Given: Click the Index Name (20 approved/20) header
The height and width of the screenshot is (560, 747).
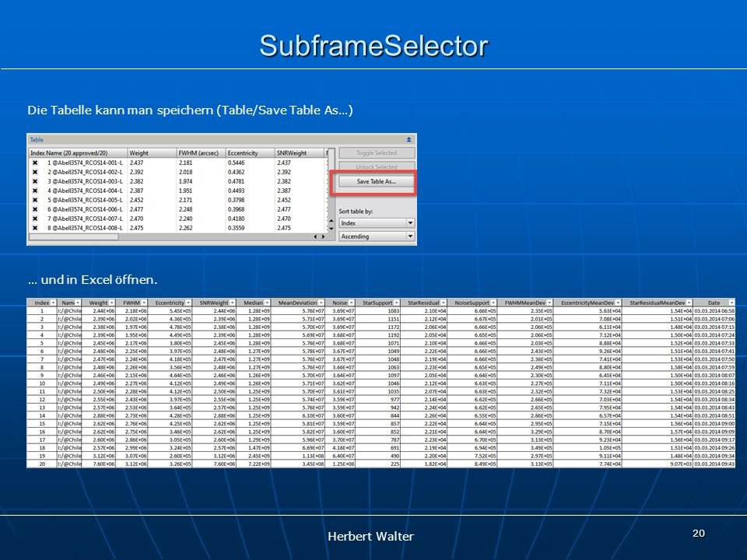Looking at the screenshot, I should click(x=78, y=153).
